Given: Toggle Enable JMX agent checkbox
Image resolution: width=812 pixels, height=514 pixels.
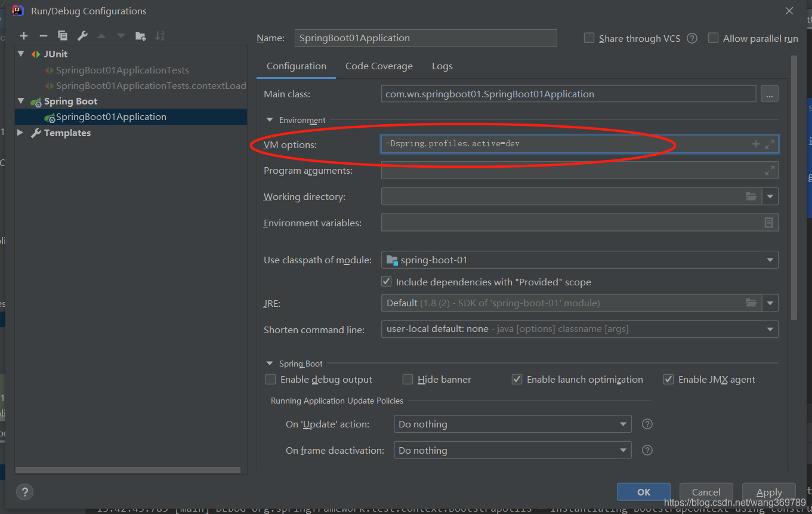Looking at the screenshot, I should 669,379.
